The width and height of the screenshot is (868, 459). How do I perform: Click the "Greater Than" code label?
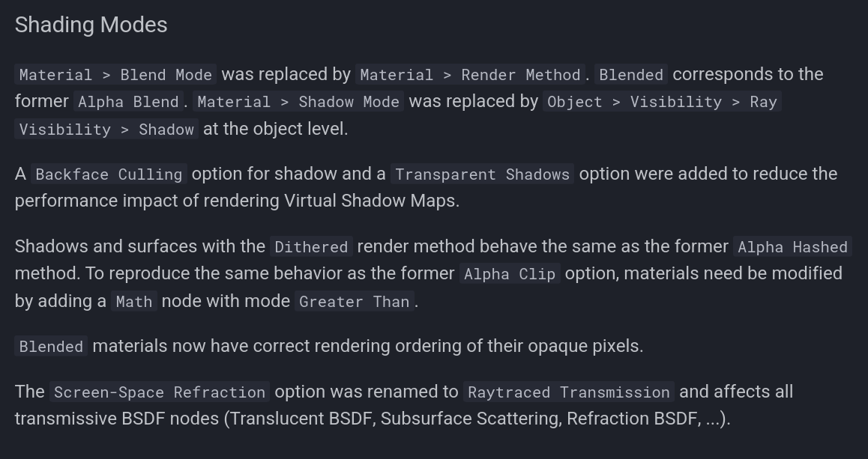354,302
